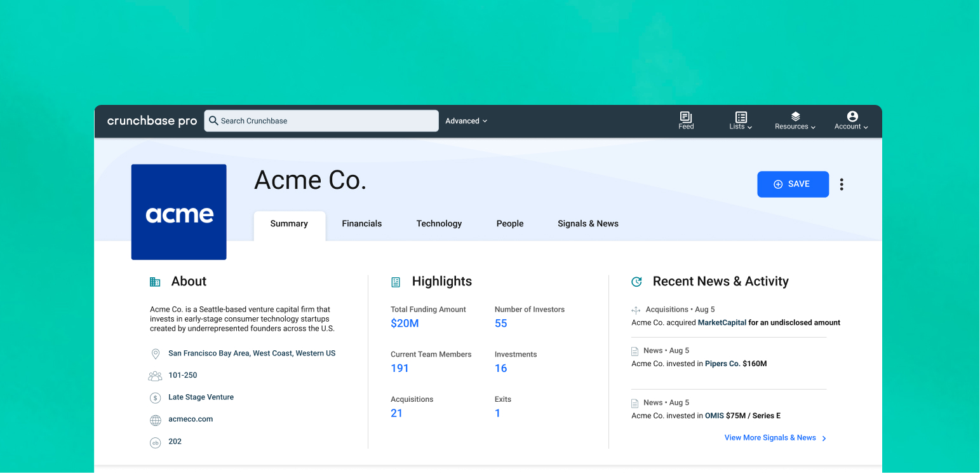This screenshot has width=980, height=473.
Task: Click the 101-250 employee count
Action: pyautogui.click(x=183, y=375)
